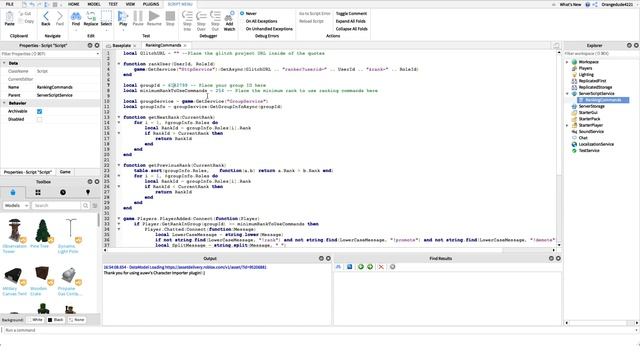640x360 pixels.
Task: Click Toggle Comment action
Action: [x=351, y=13]
